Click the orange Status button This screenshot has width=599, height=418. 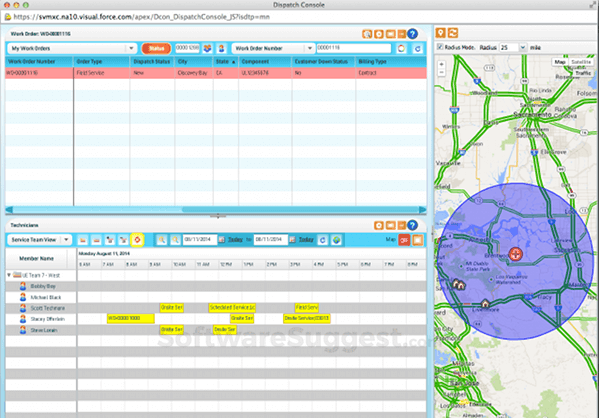coord(156,49)
